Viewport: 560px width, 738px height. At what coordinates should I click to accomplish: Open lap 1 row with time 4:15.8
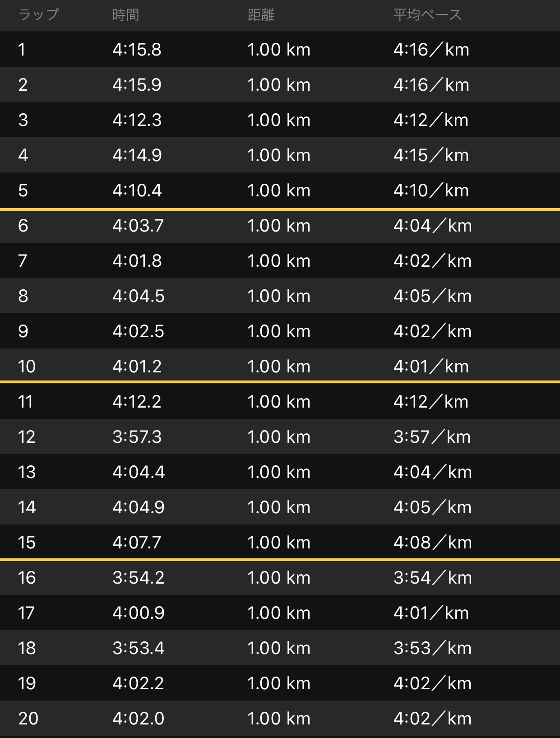tap(280, 49)
